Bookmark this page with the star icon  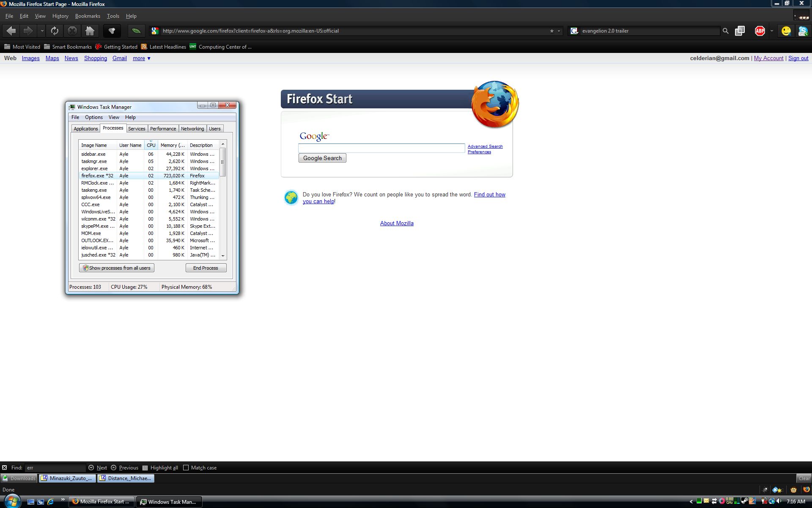551,31
